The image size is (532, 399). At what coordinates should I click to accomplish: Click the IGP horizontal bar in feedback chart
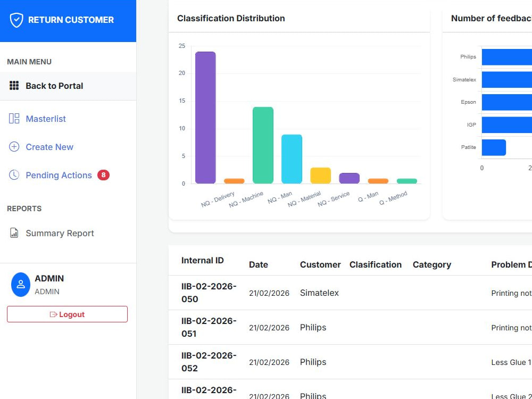click(507, 125)
